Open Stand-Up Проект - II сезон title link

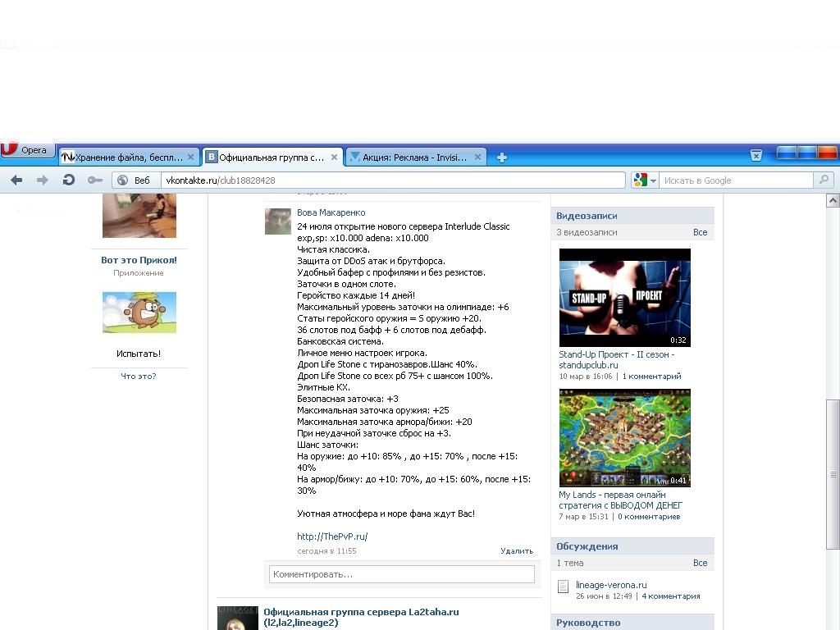(616, 359)
